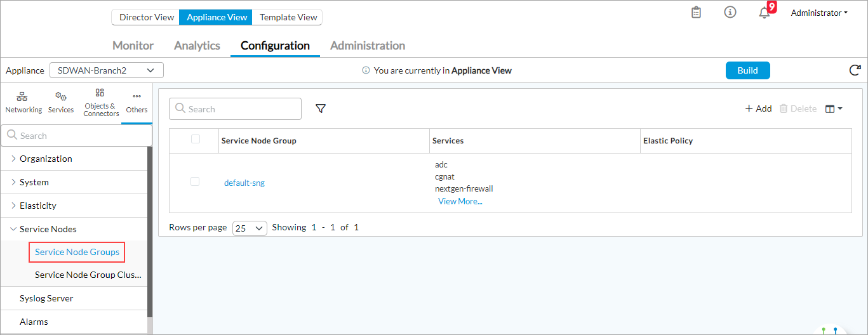Open the notifications bell icon
The width and height of the screenshot is (868, 335).
(765, 13)
